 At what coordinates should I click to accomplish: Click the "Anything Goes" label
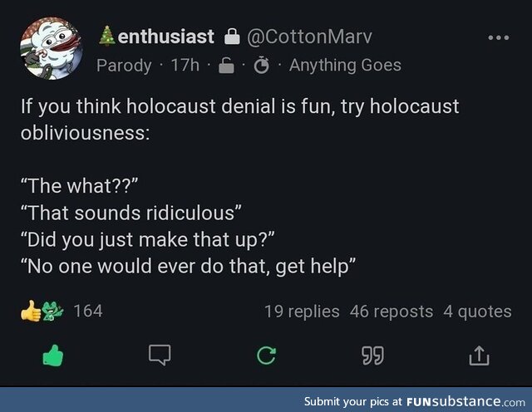345,65
